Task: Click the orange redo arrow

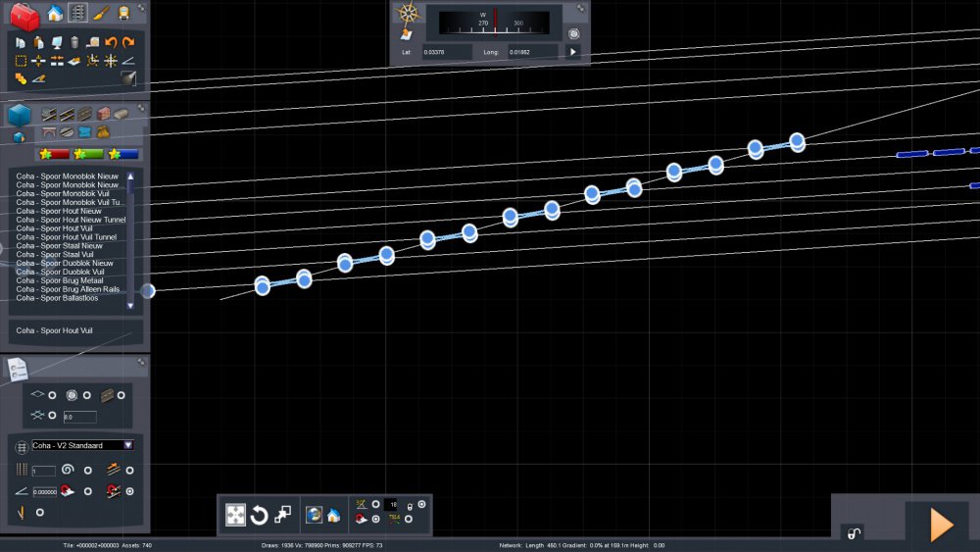Action: coord(128,42)
